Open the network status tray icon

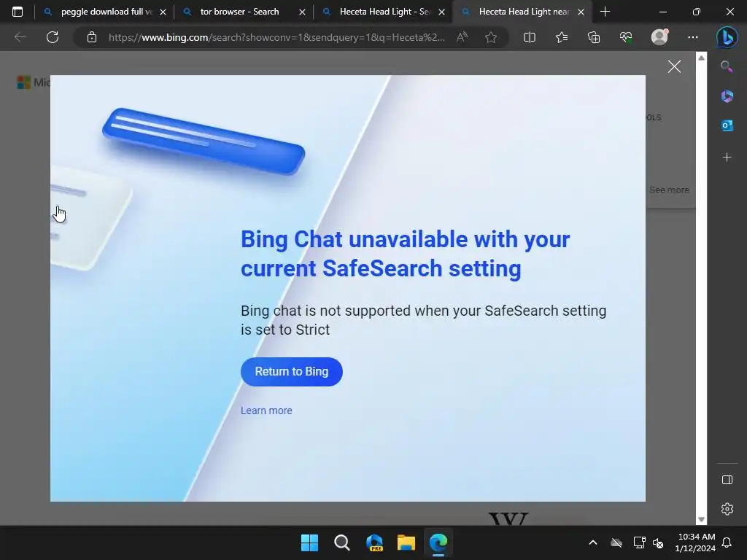coord(639,542)
